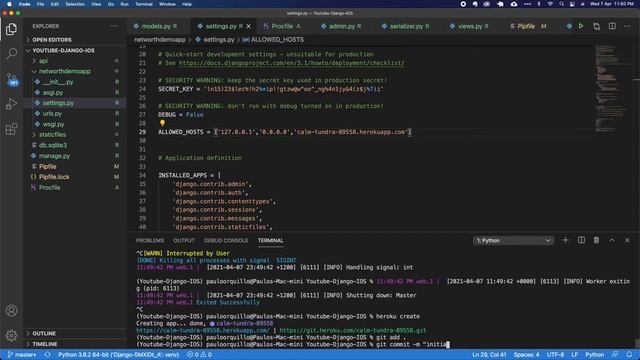Viewport: 640px width, 360px height.
Task: Collapse the networthdemoapp folder
Action: click(x=64, y=71)
